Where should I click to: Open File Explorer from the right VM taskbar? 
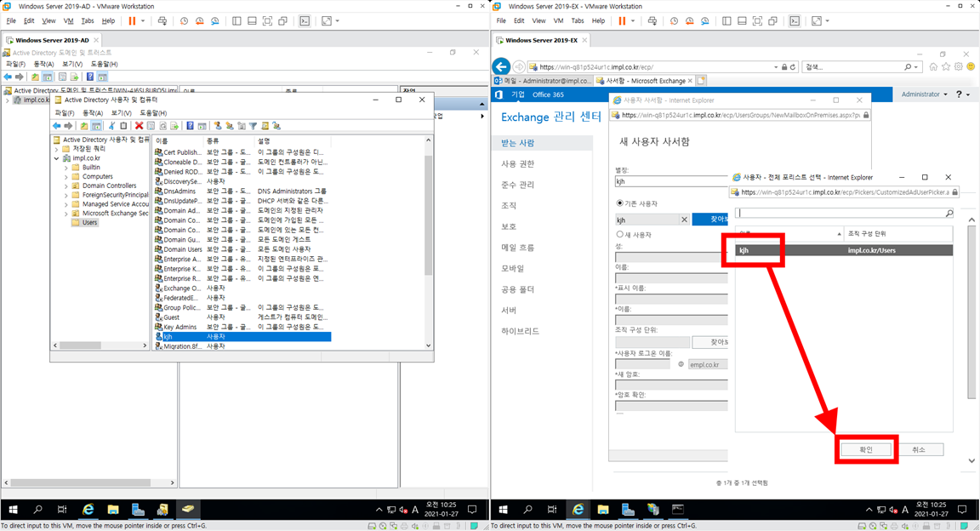(603, 509)
